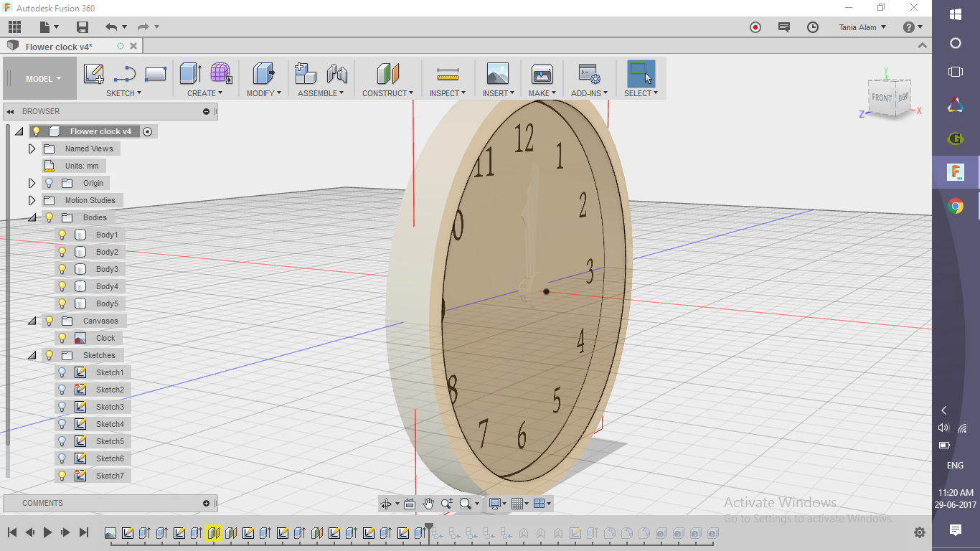Click the New Component icon
The width and height of the screenshot is (980, 551).
coord(306,74)
